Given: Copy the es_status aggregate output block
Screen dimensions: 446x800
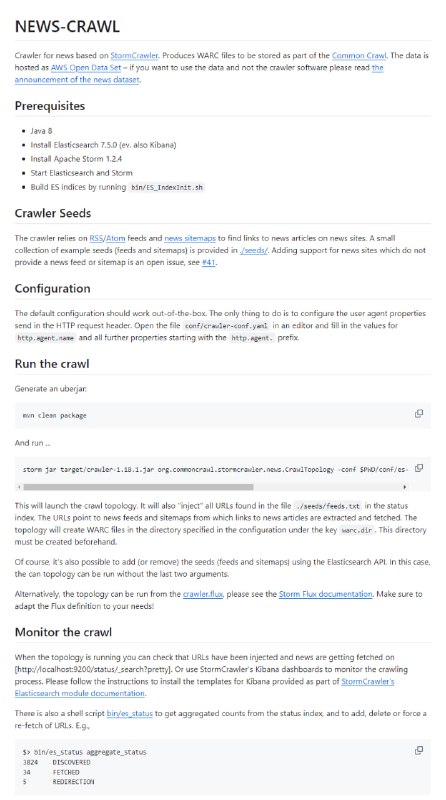Looking at the screenshot, I should [x=418, y=750].
